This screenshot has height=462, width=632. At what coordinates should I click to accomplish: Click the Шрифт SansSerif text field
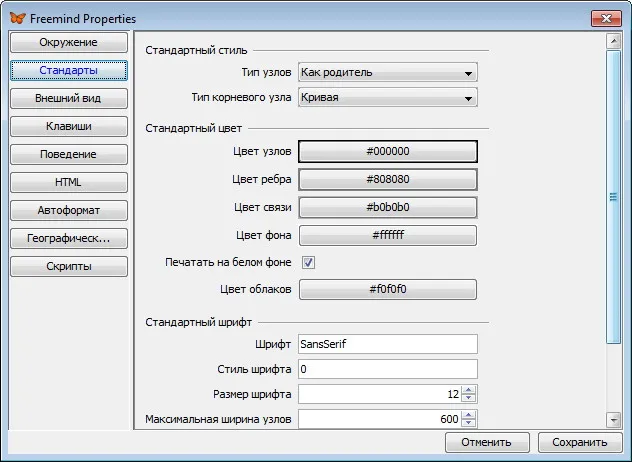tap(388, 344)
